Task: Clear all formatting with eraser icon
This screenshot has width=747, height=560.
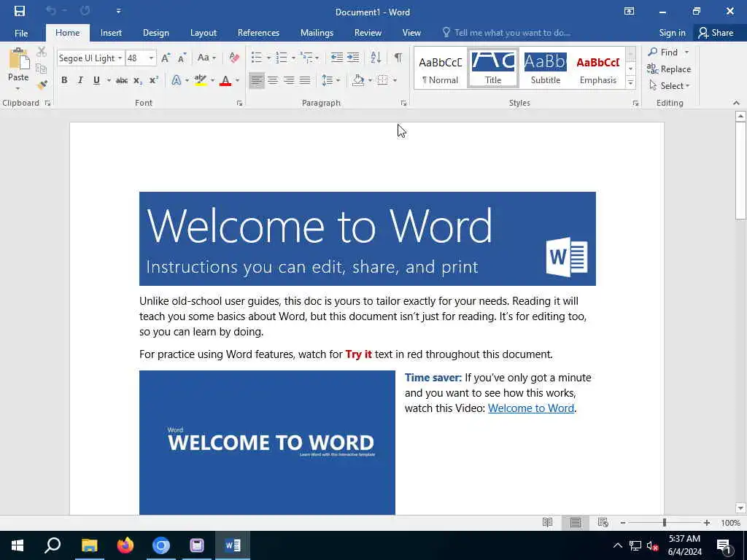Action: [x=234, y=58]
